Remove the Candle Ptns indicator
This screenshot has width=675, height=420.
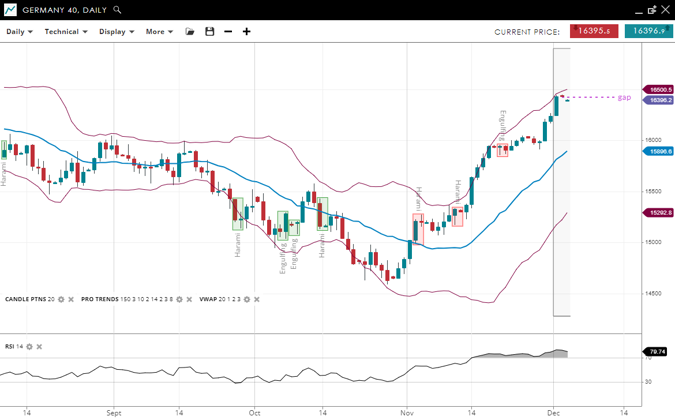point(71,299)
